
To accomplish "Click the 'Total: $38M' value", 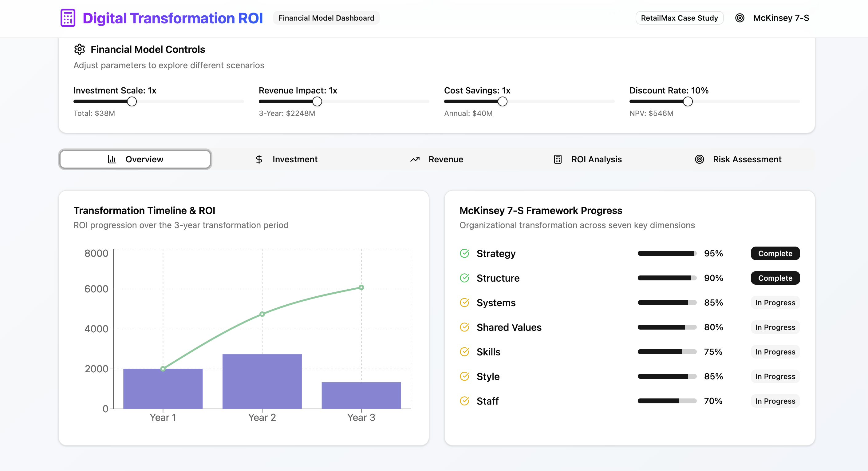I will point(94,113).
